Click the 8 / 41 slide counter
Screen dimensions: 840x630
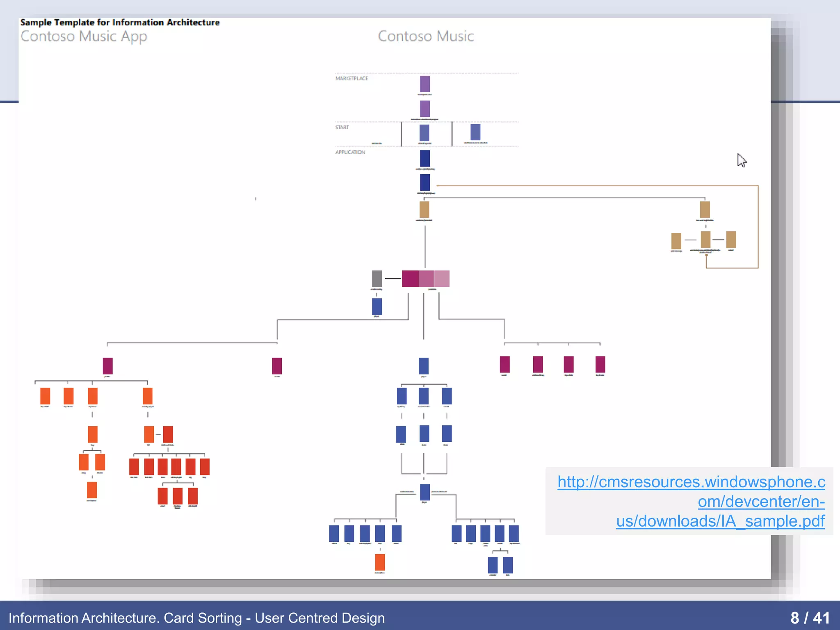810,618
